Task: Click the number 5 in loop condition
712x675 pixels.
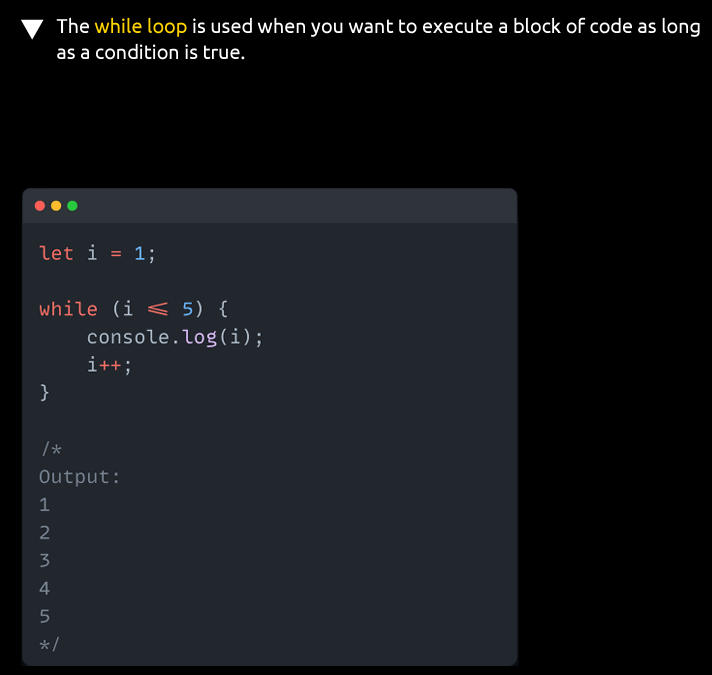Action: [187, 309]
